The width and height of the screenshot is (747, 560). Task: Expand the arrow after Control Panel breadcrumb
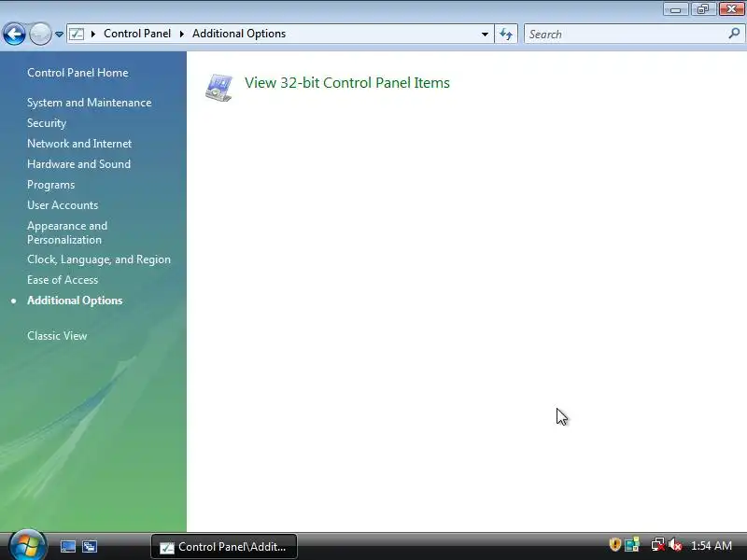tap(181, 34)
